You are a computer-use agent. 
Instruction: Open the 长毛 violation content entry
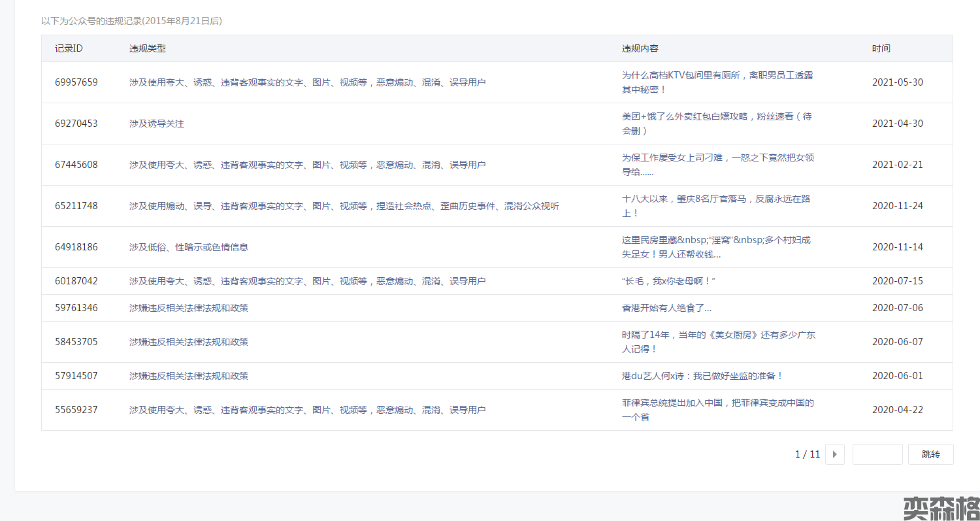click(674, 281)
